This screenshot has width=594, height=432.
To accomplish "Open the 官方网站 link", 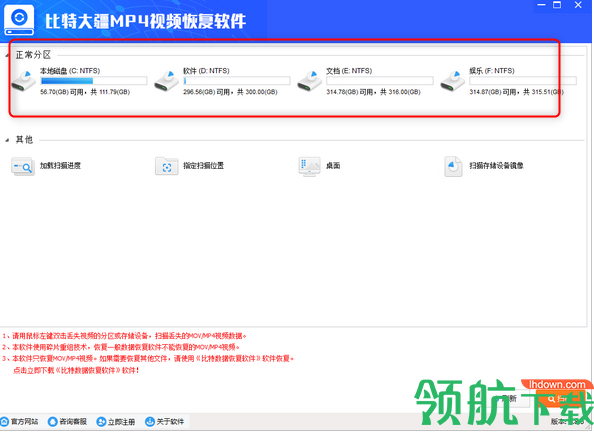I will [25, 421].
